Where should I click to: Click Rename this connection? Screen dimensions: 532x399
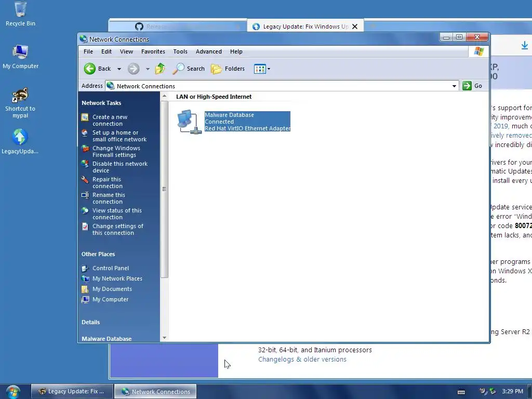point(109,198)
